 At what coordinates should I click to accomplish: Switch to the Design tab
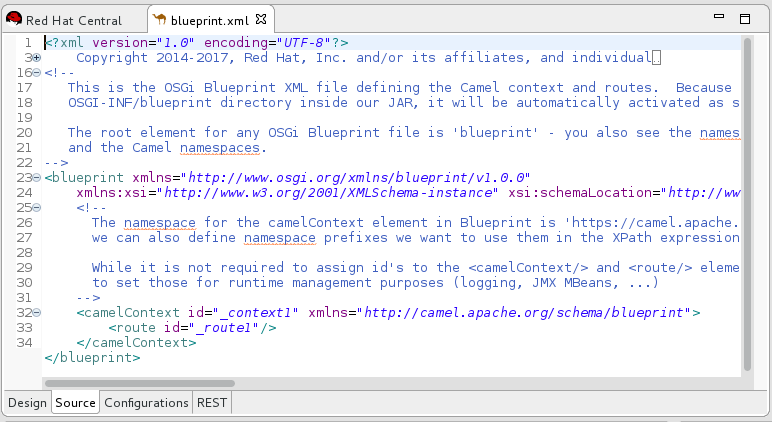27,403
